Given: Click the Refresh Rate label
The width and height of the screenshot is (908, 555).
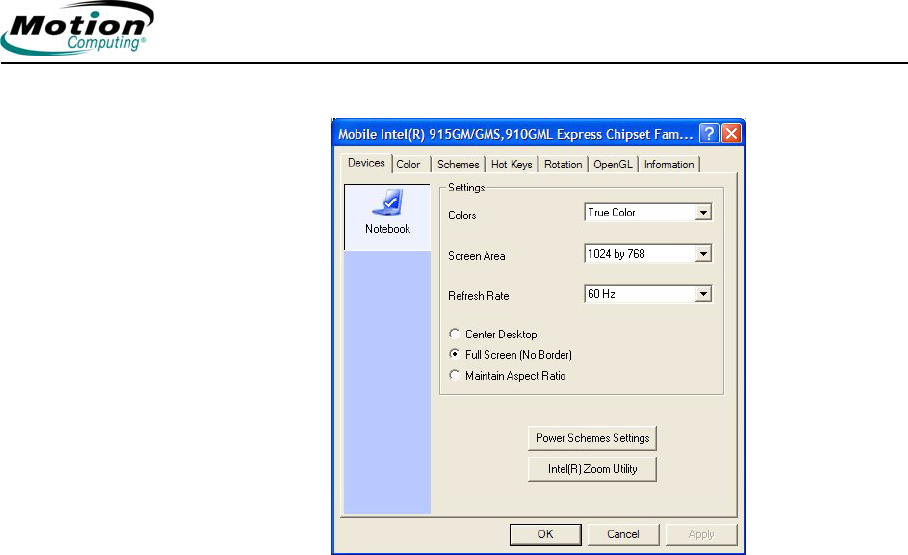Looking at the screenshot, I should click(478, 296).
